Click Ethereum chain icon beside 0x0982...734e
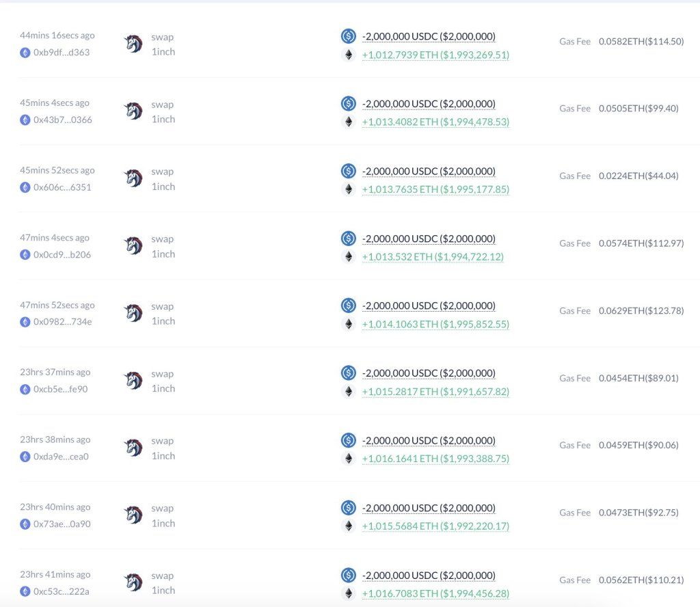The image size is (700, 607). pos(25,322)
